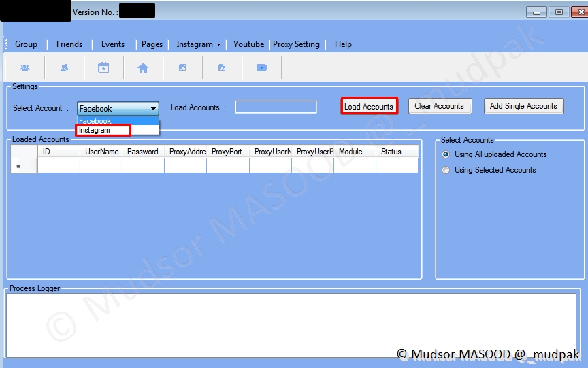Image resolution: width=588 pixels, height=368 pixels.
Task: Click the Group toolbar icon
Action: coord(24,68)
